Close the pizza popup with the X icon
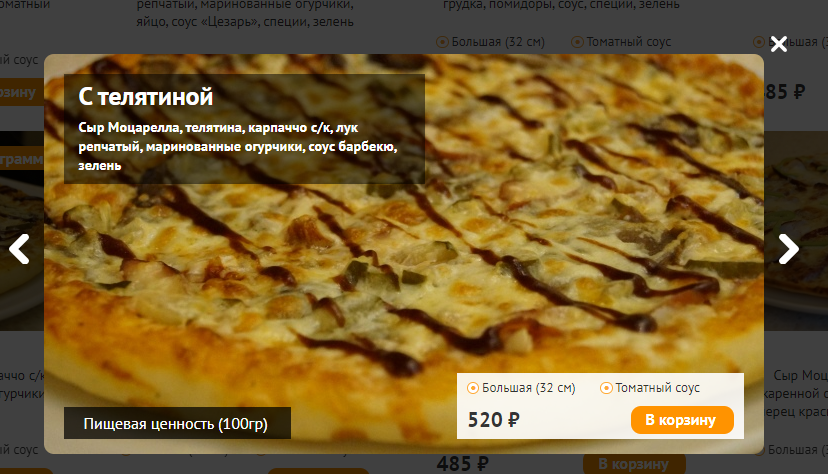This screenshot has height=474, width=828. [x=778, y=44]
